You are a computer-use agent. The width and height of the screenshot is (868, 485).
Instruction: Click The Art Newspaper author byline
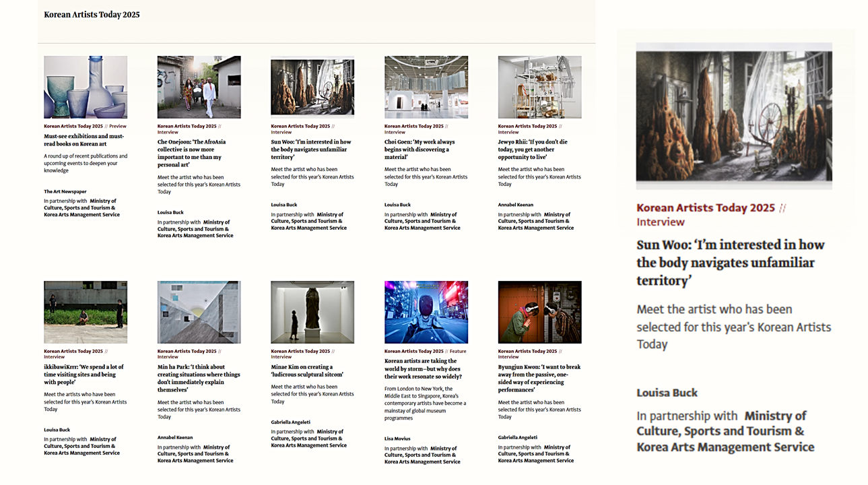65,192
